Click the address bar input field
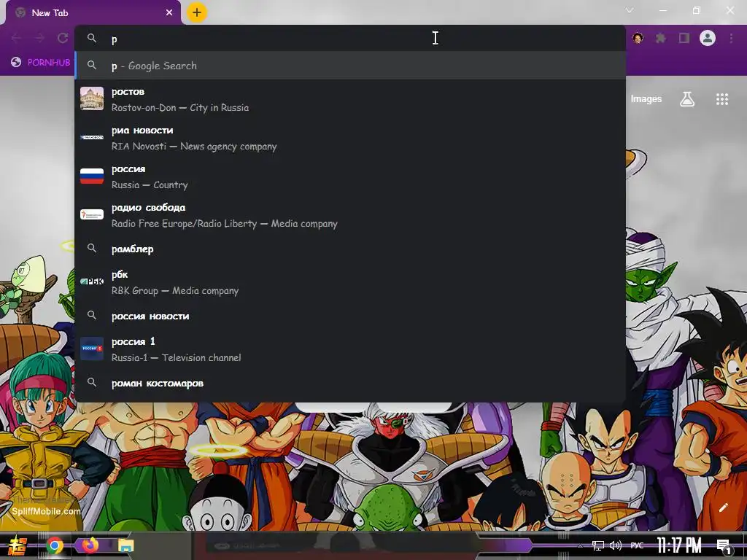The height and width of the screenshot is (560, 747). click(x=350, y=39)
